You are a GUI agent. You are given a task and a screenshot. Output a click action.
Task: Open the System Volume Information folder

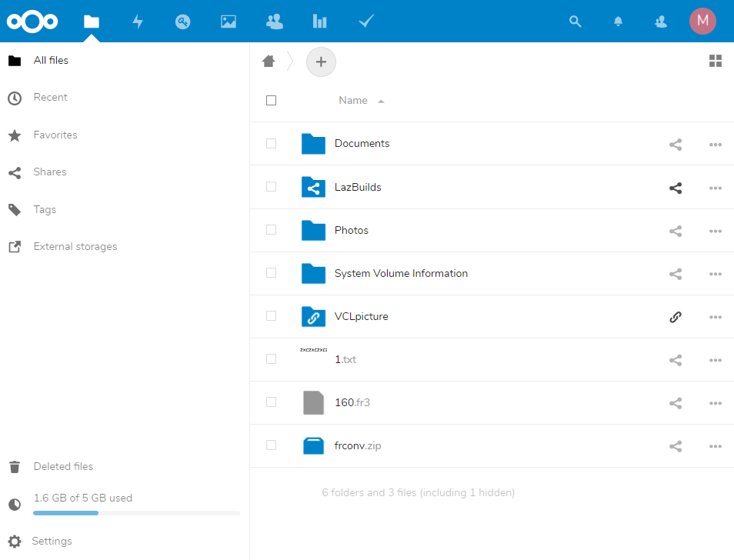(x=400, y=273)
